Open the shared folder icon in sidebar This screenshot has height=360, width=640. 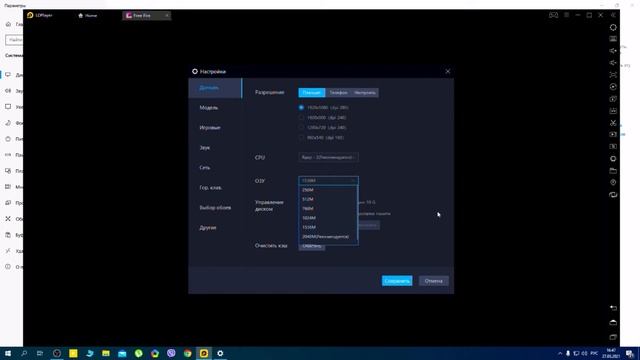point(613,171)
